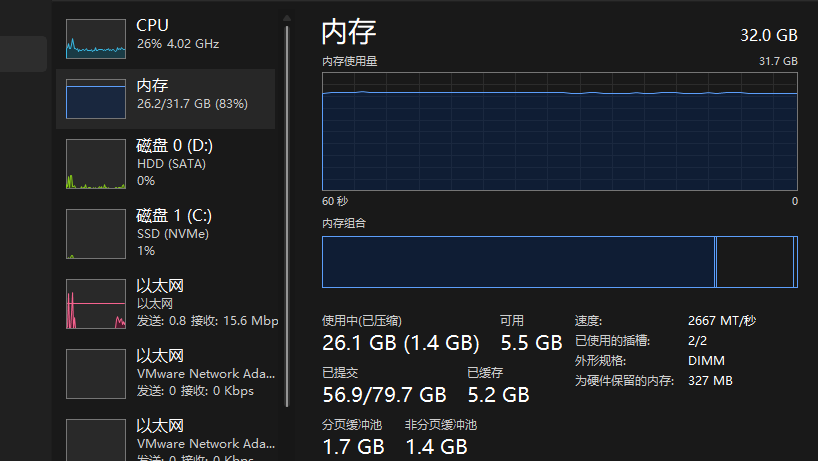Screen dimensions: 818x461
Task: Select 磁盘 1 (C:) SSD entry
Action: (x=165, y=233)
